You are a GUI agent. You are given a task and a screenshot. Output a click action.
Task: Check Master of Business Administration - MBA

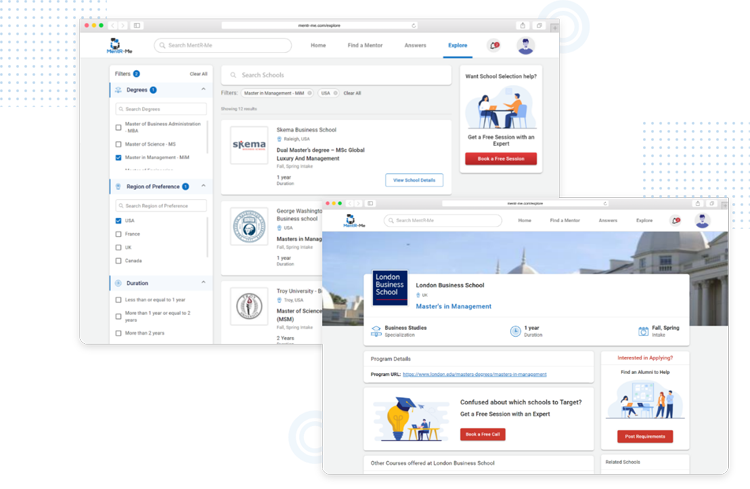coord(118,128)
